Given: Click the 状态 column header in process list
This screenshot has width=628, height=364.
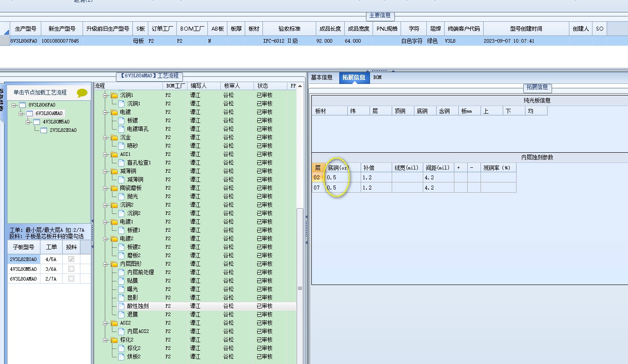Looking at the screenshot, I should [x=270, y=86].
